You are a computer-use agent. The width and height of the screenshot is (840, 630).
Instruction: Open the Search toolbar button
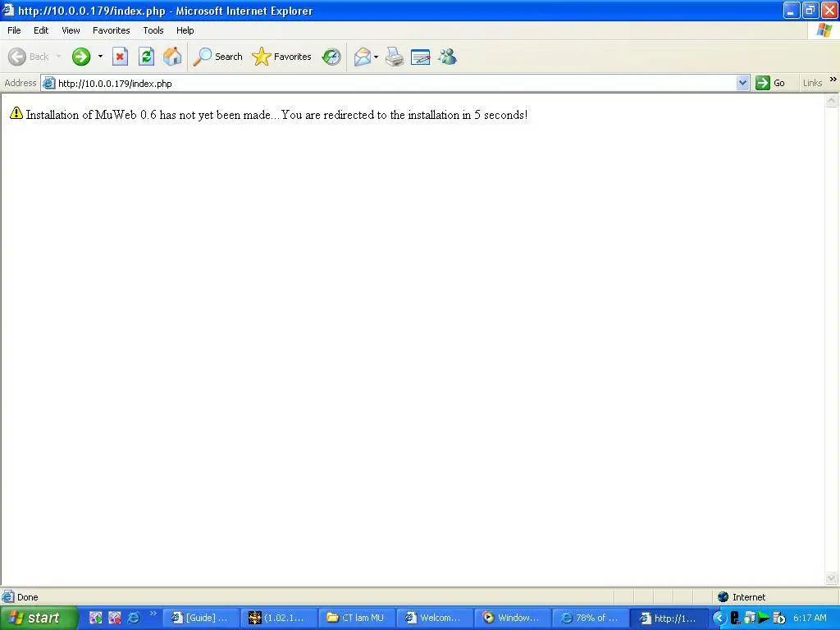[x=218, y=57]
